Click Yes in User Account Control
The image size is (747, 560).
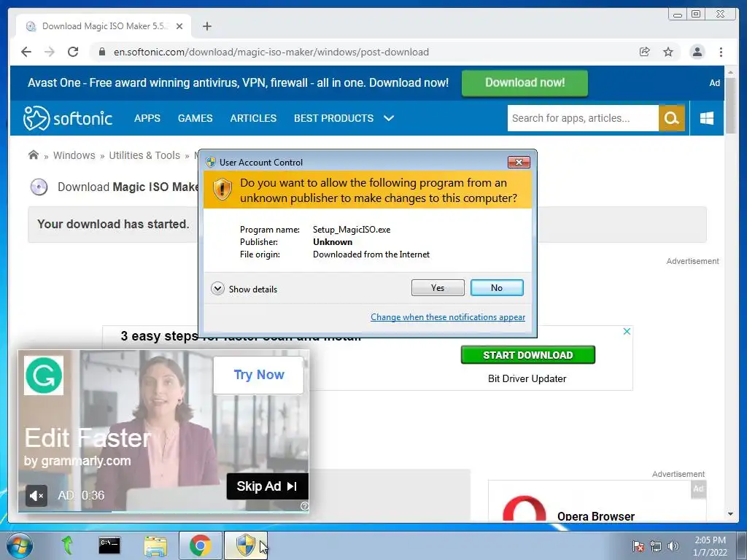click(438, 287)
